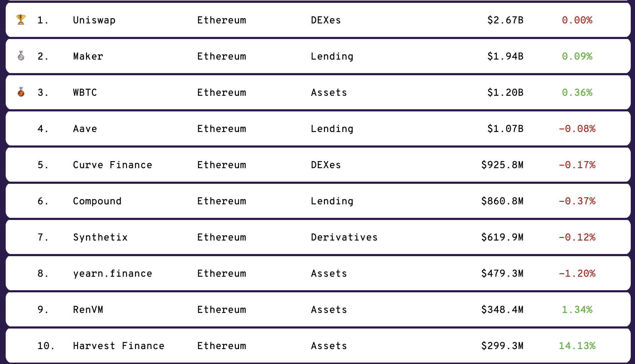Click Uniswap's $2.67B locked value

point(505,20)
